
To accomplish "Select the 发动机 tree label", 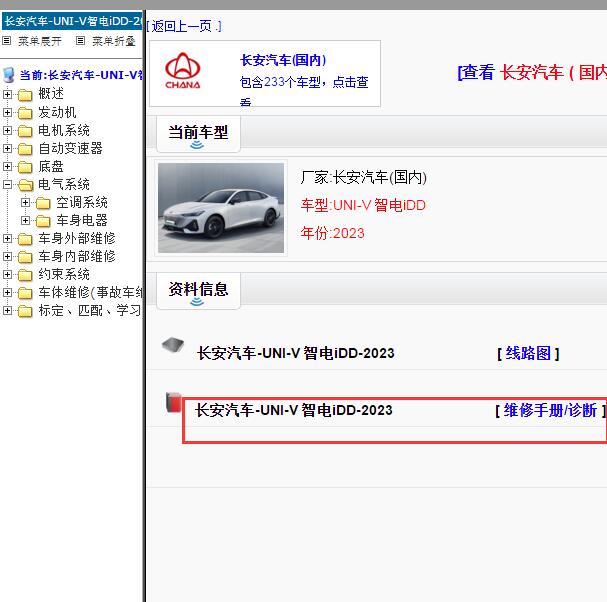I will 57,112.
